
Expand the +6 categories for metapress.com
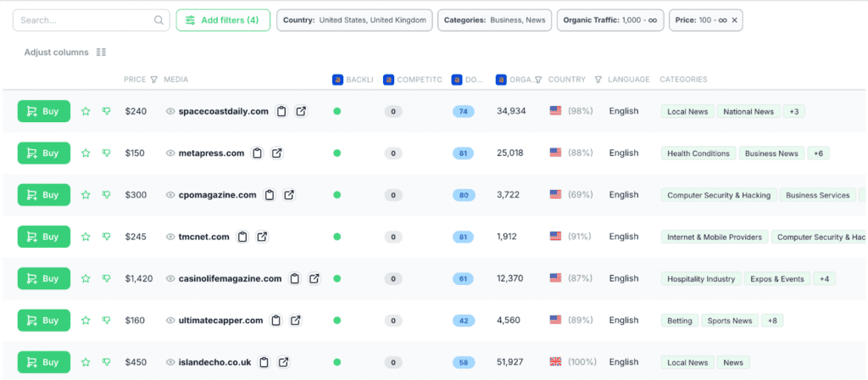pyautogui.click(x=818, y=154)
